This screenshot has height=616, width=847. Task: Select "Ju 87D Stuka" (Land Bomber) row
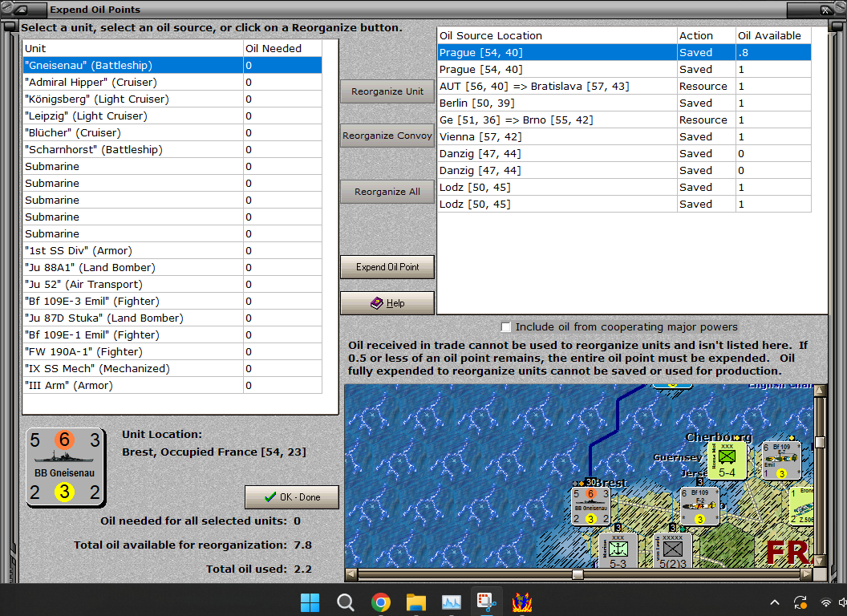coord(172,318)
